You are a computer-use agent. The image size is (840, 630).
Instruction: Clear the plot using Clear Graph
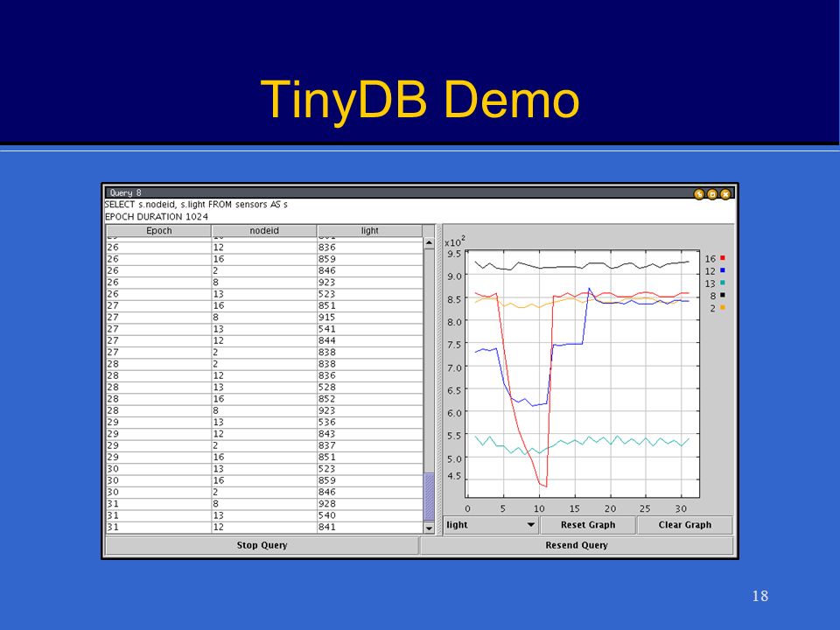click(684, 525)
